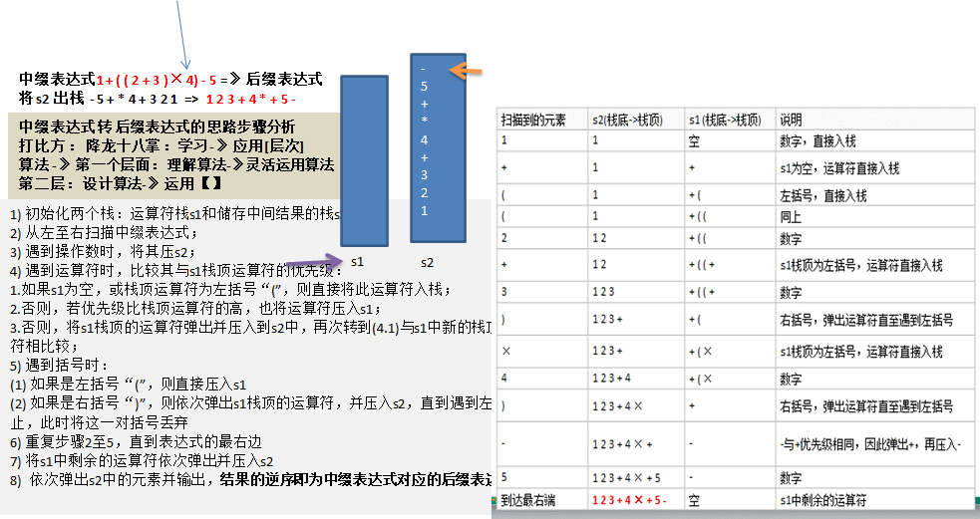Click the red postfix result 1 2 3 + 4 * + 5 -

[250, 99]
